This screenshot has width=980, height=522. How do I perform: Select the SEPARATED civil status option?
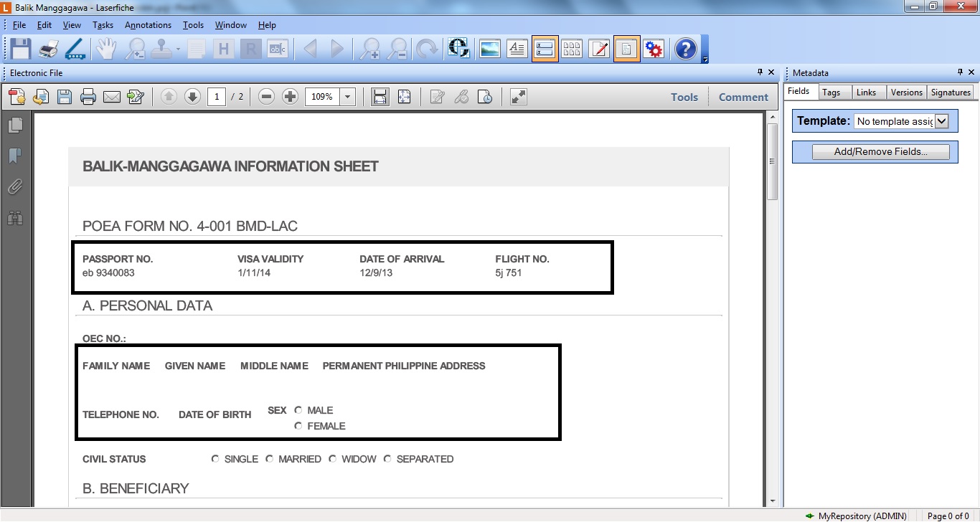(x=387, y=459)
